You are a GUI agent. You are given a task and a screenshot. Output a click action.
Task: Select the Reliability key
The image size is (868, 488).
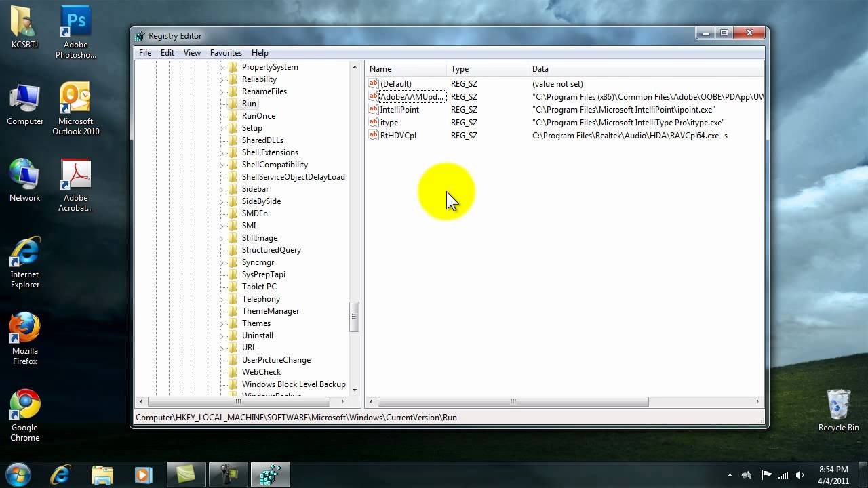coord(259,79)
